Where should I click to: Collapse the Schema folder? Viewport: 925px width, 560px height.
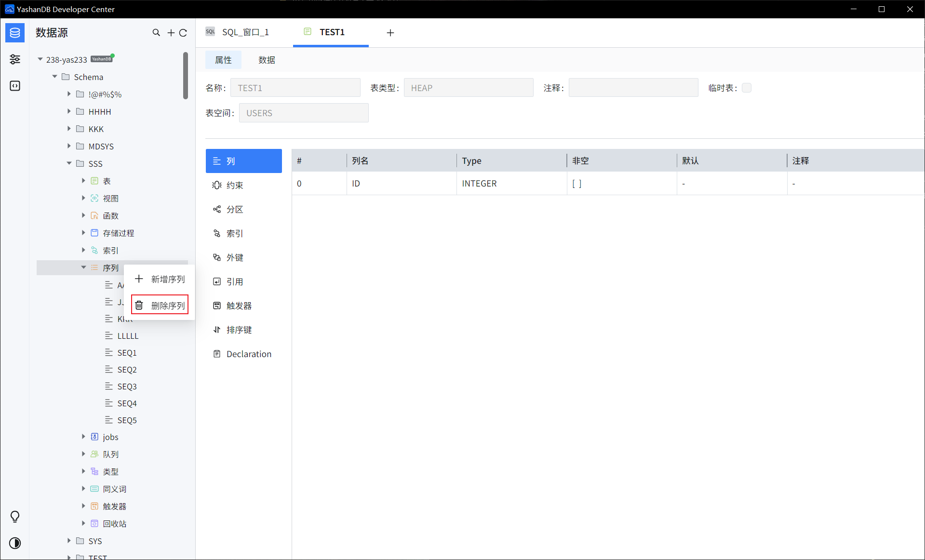(x=54, y=77)
